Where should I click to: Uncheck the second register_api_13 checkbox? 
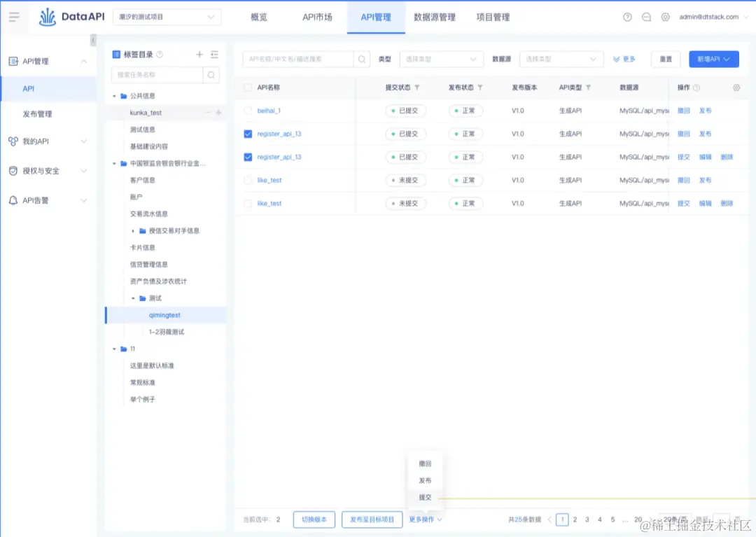tap(248, 157)
